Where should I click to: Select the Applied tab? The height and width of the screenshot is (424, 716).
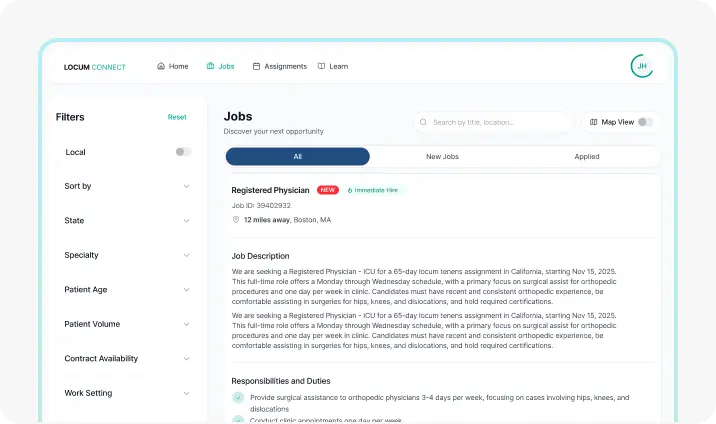tap(587, 157)
